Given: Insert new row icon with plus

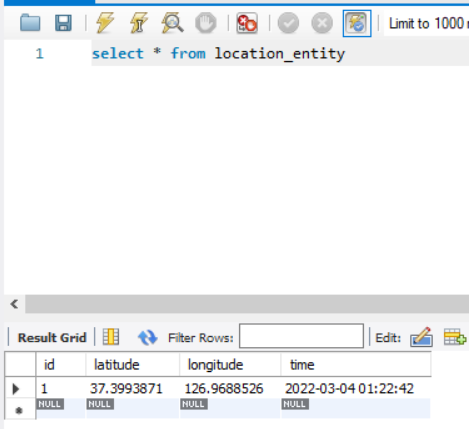Looking at the screenshot, I should click(x=455, y=337).
